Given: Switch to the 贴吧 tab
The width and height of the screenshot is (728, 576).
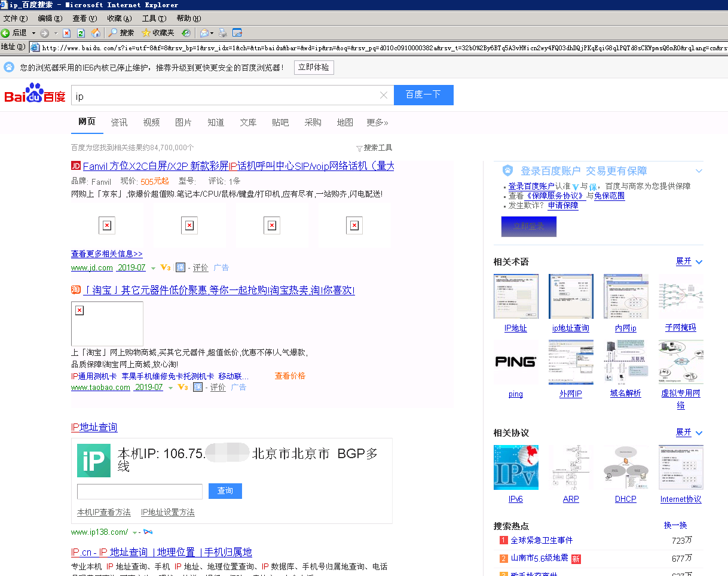Looking at the screenshot, I should [280, 122].
